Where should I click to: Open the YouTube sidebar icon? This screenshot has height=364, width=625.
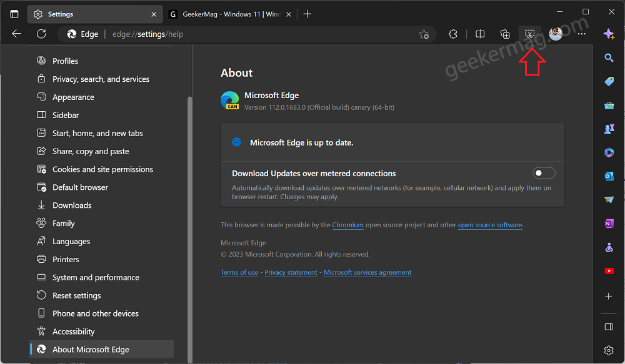609,271
